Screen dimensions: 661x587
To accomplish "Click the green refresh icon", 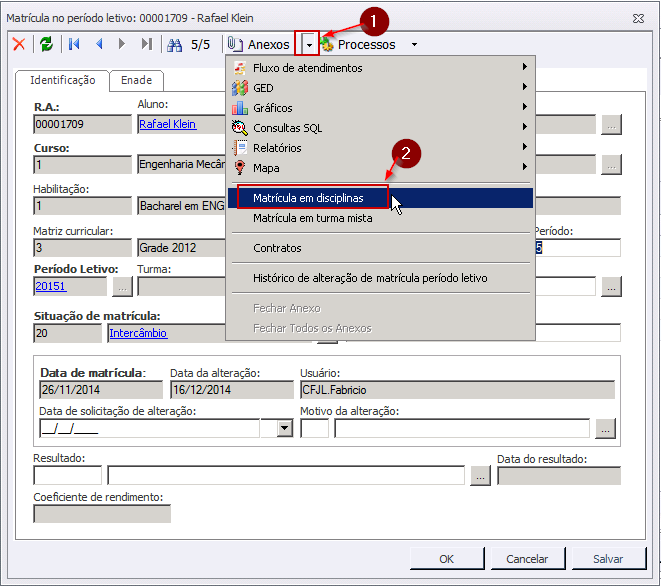I will coord(46,44).
